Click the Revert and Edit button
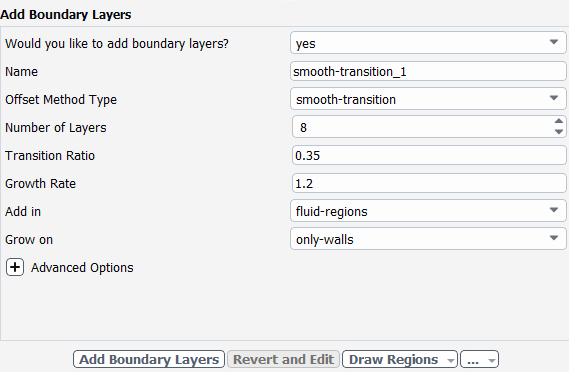The width and height of the screenshot is (569, 372). coord(283,359)
